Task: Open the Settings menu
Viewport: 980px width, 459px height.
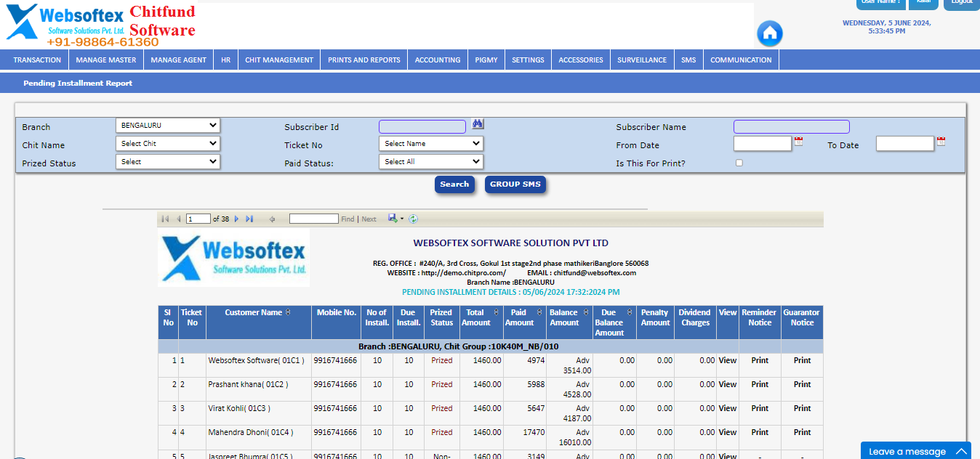Action: [x=528, y=60]
